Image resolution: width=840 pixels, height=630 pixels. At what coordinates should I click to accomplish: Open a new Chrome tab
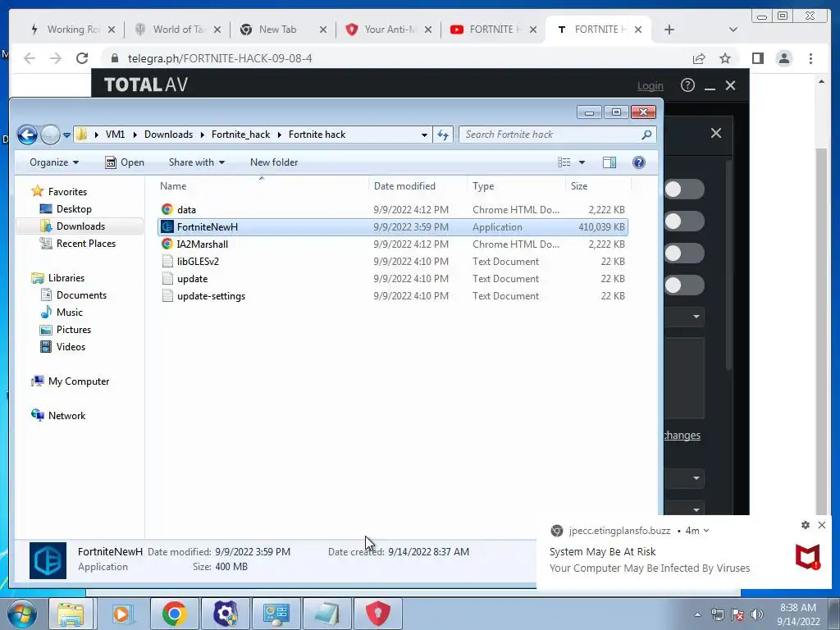click(x=669, y=30)
